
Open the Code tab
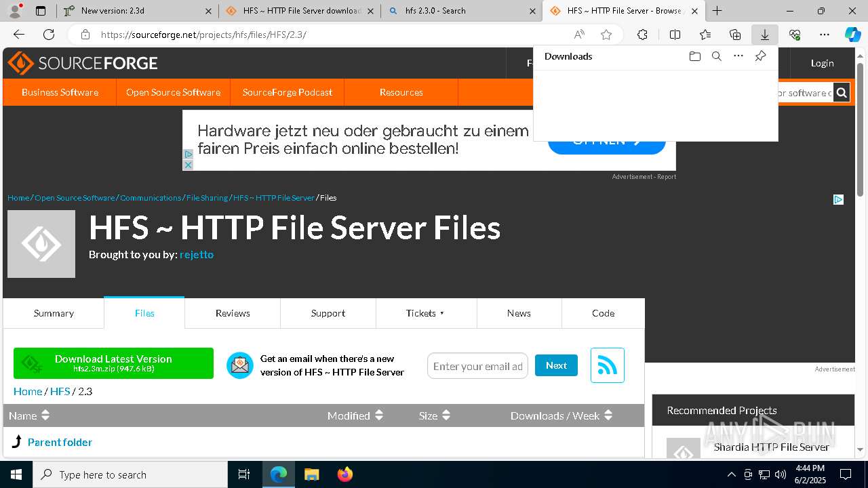(x=603, y=313)
